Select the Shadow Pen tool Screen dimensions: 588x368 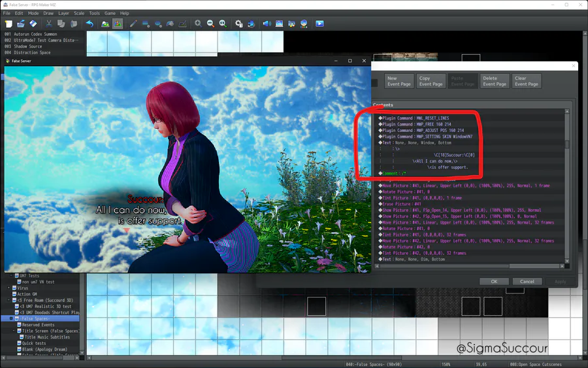(x=183, y=24)
